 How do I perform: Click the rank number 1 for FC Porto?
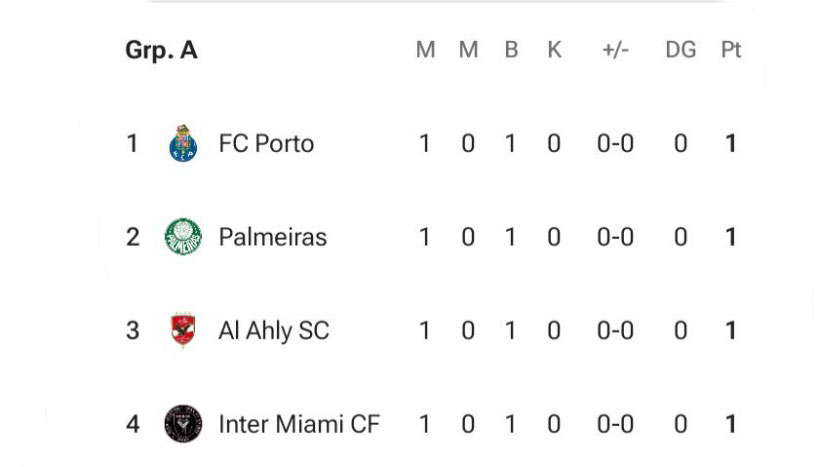132,144
